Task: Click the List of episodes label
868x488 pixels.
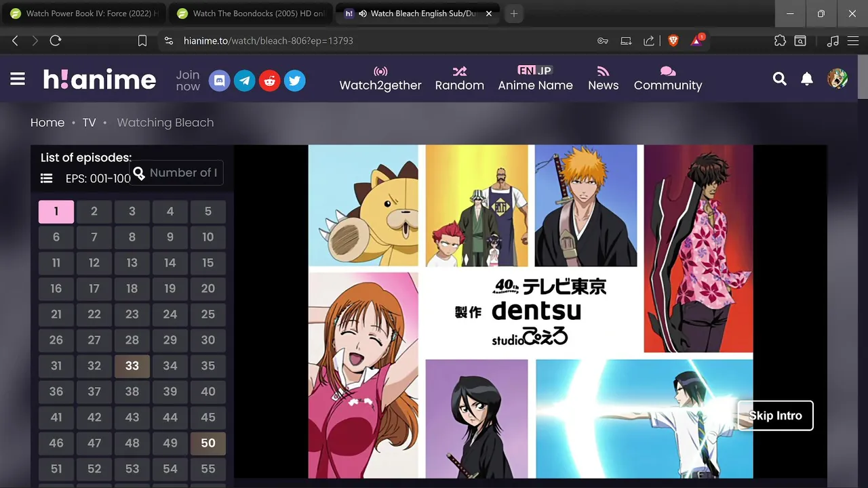Action: [x=86, y=158]
